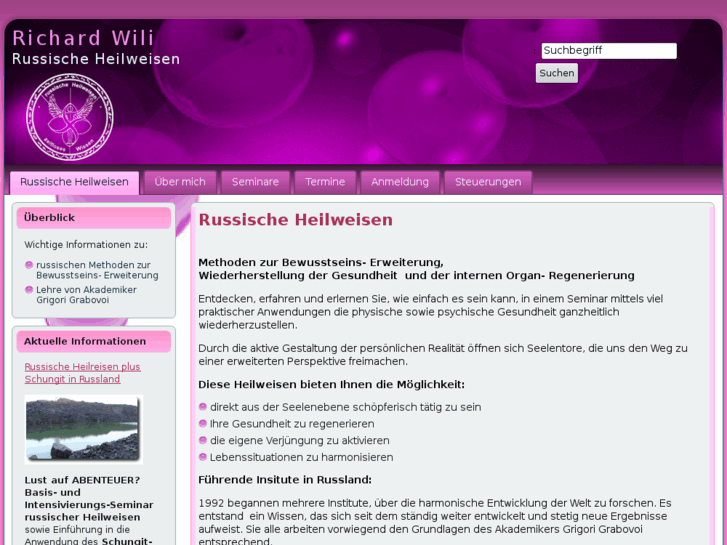The height and width of the screenshot is (545, 727).
Task: Follow Russische Heilreisen plus Schungit in Russland link
Action: (83, 373)
